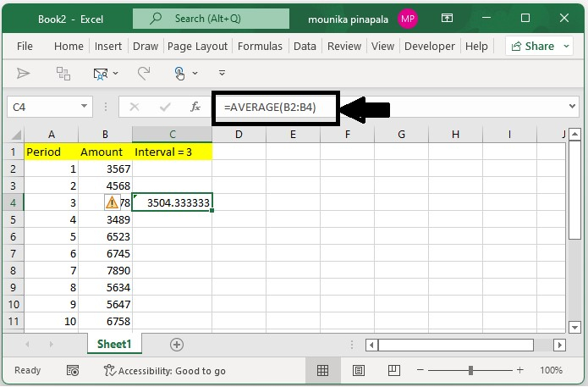The width and height of the screenshot is (588, 387).
Task: Select column A header
Action: [x=52, y=135]
